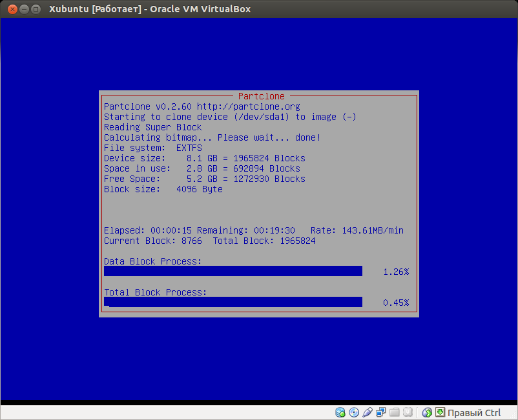Click the 'Total Block: 1965824' value
518x420 pixels.
coord(264,241)
